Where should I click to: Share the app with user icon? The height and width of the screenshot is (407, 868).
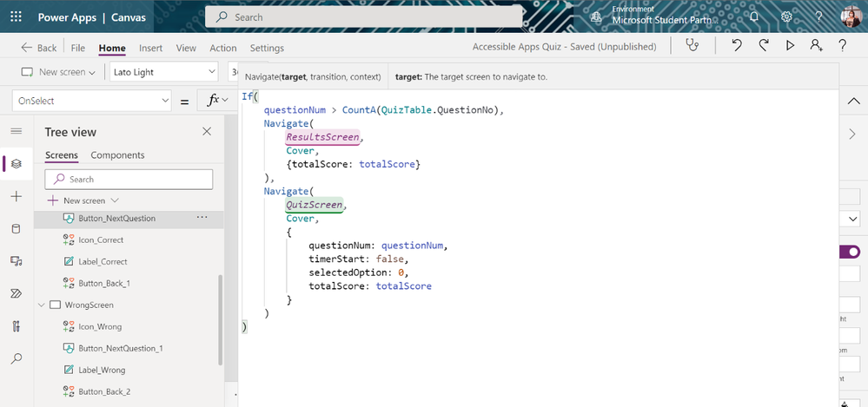point(816,45)
